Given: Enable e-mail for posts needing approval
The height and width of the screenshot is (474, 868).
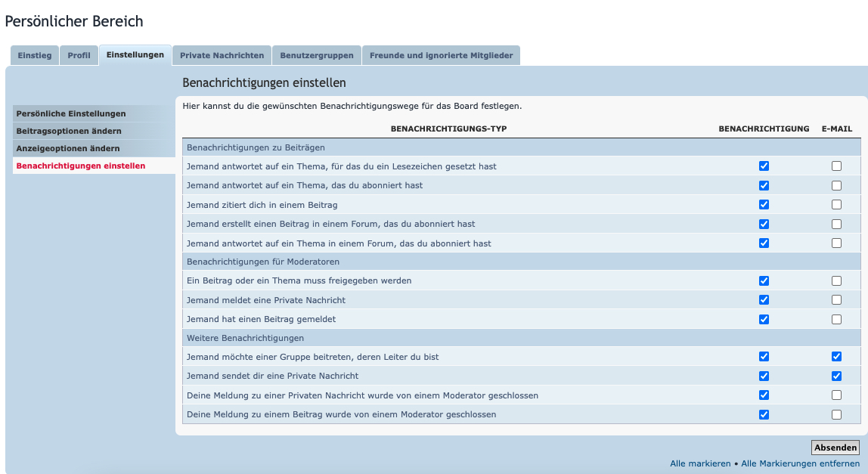Looking at the screenshot, I should [x=836, y=280].
